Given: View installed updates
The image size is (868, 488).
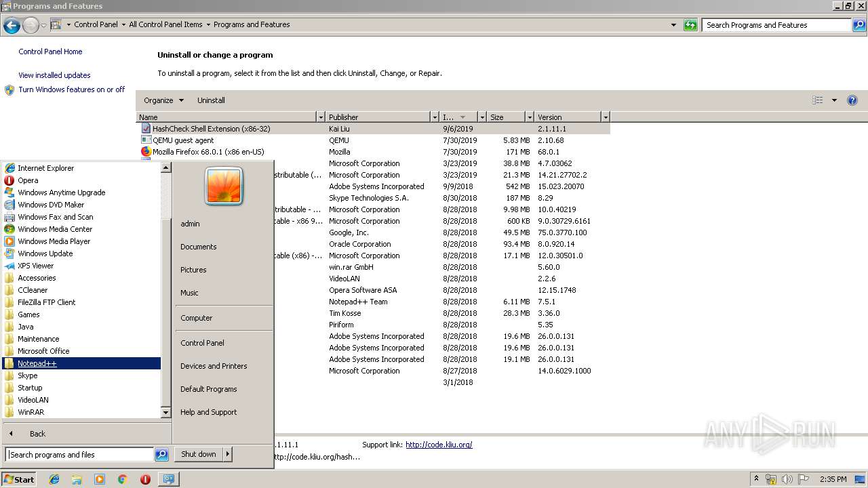Looking at the screenshot, I should (54, 75).
